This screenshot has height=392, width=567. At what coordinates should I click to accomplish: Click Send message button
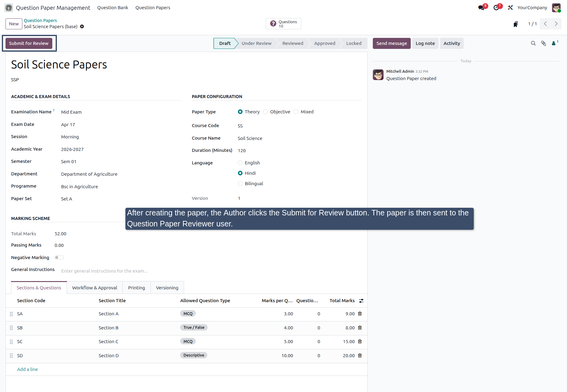pos(391,43)
